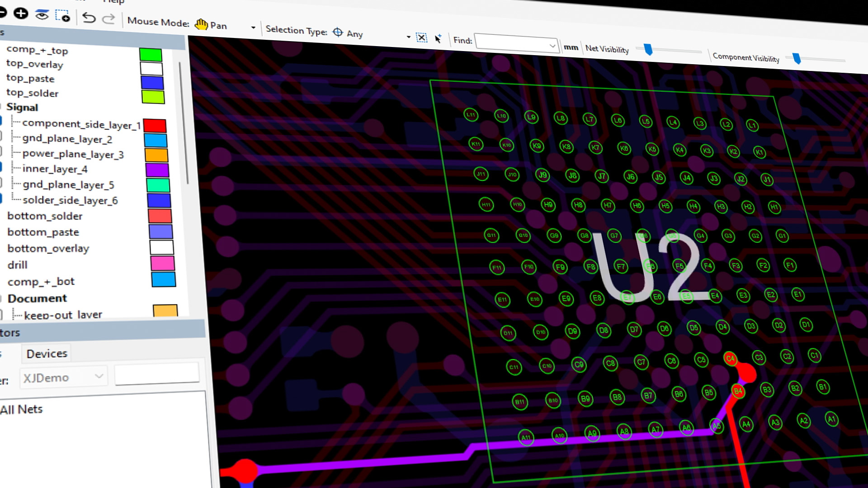
Task: Click BGA pad C9 of U2
Action: click(579, 364)
